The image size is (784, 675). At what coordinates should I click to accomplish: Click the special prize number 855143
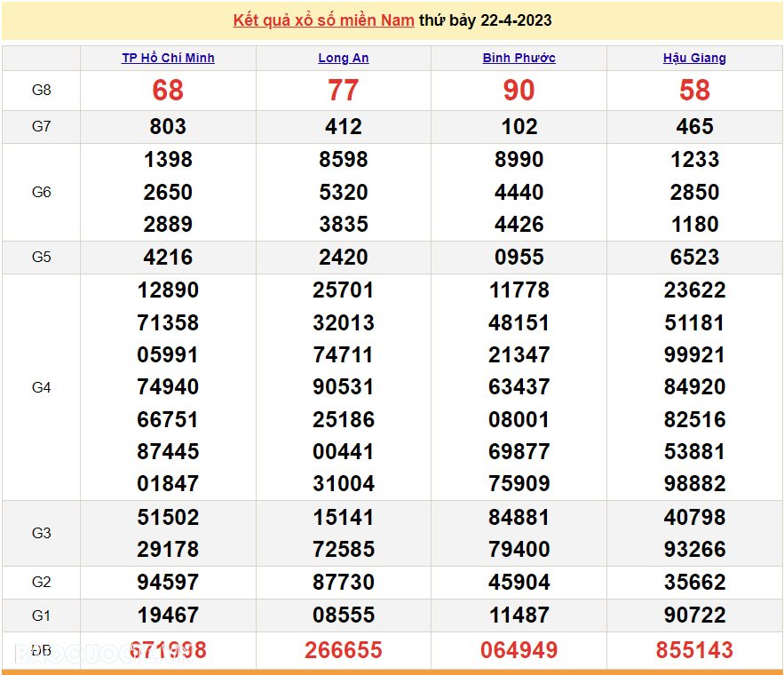[694, 650]
